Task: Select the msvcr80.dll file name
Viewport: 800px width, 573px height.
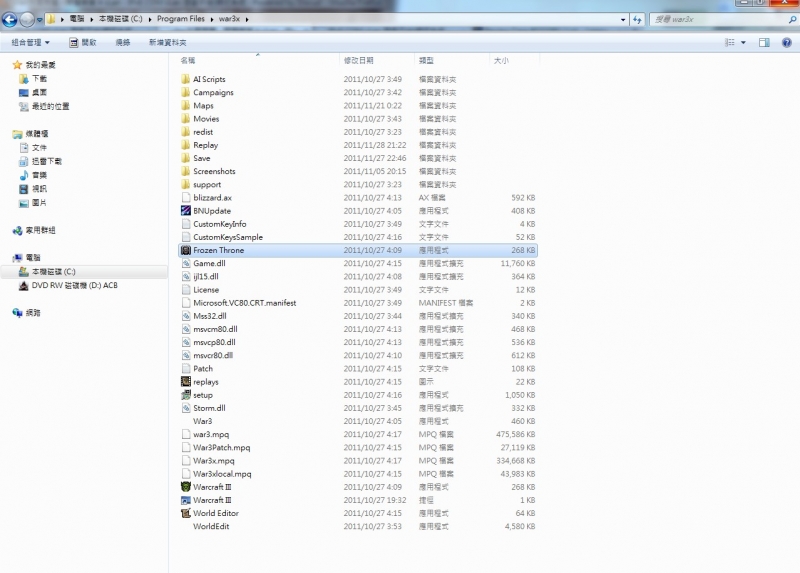Action: tap(213, 355)
